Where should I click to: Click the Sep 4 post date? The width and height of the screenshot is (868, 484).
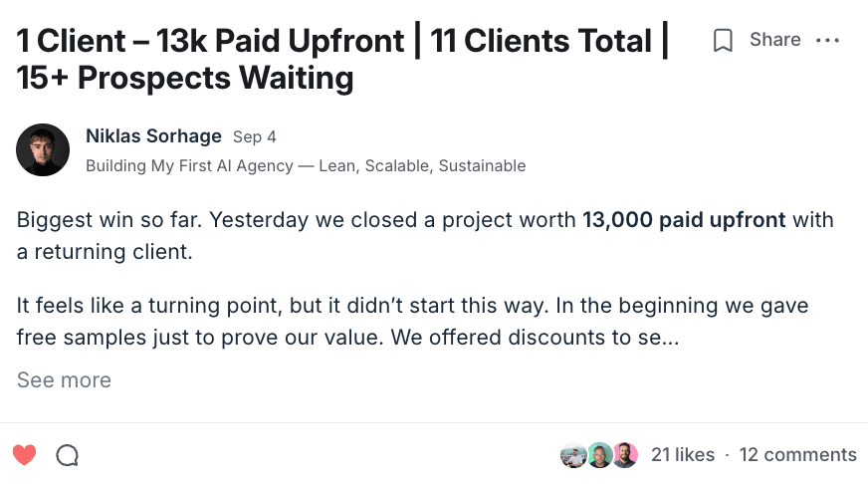[x=254, y=137]
